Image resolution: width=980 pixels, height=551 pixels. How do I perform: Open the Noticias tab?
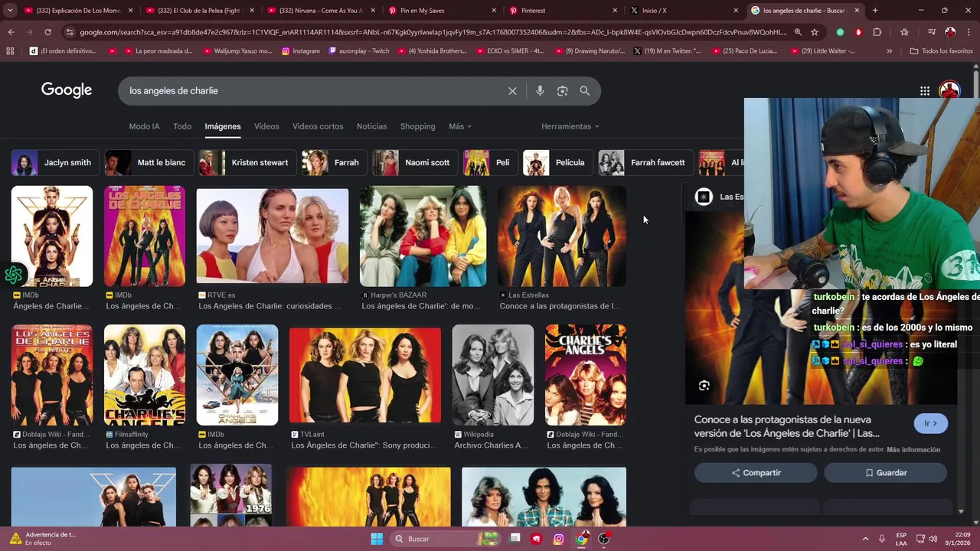click(371, 126)
